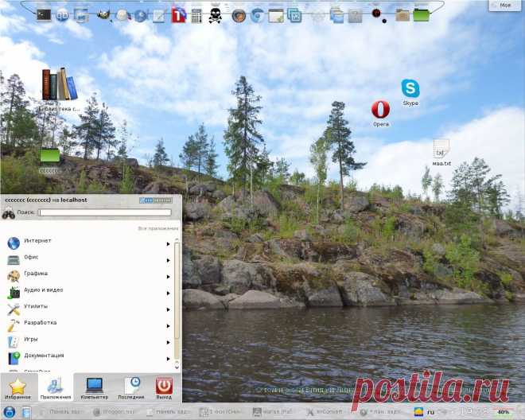Expand the Интернет category
Screen dimensions: 525x420
(x=87, y=241)
